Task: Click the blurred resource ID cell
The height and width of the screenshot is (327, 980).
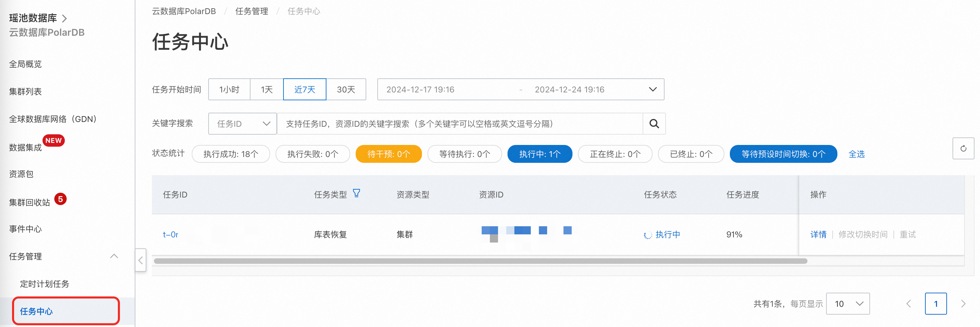Action: tap(526, 234)
